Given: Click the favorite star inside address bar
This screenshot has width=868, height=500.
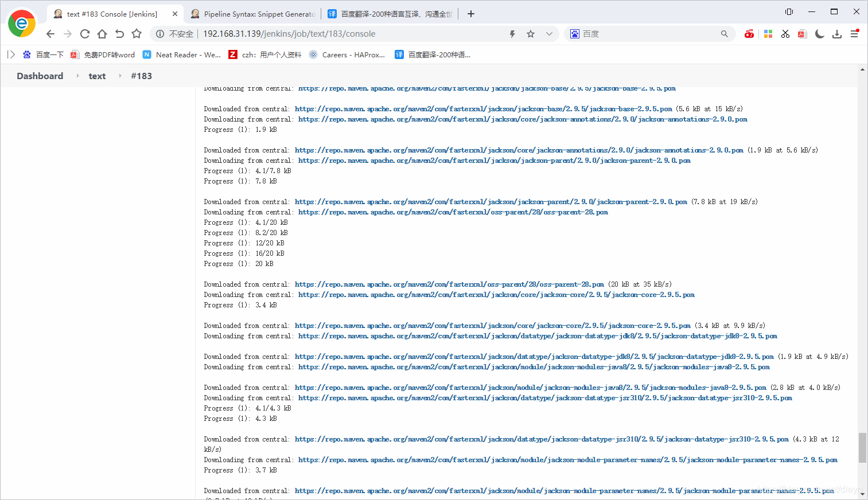Looking at the screenshot, I should [531, 34].
